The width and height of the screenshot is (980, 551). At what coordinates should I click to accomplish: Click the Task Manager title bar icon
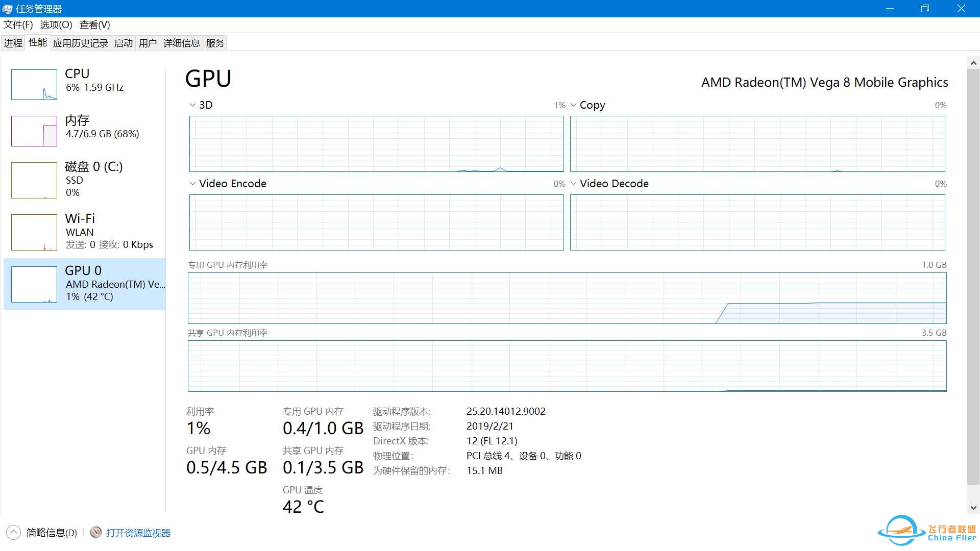(7, 9)
